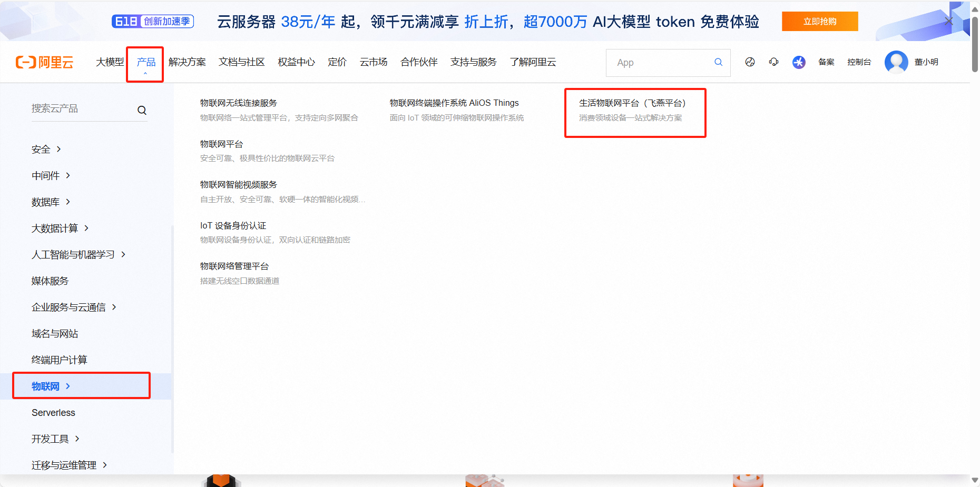Click the 控制台 link
The image size is (980, 487).
point(859,62)
